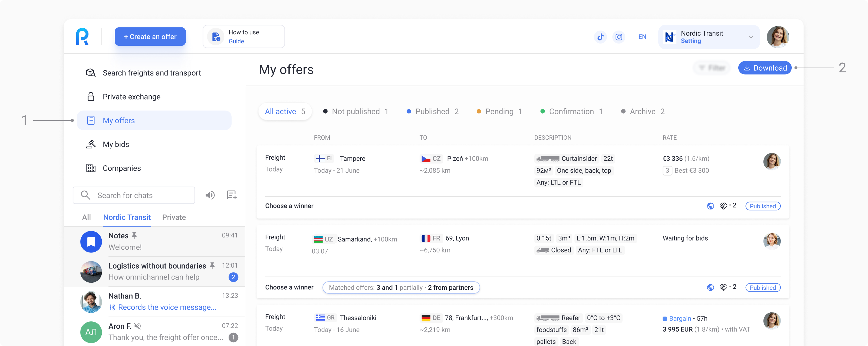The height and width of the screenshot is (346, 868).
Task: Select the All chats tab
Action: pyautogui.click(x=86, y=217)
